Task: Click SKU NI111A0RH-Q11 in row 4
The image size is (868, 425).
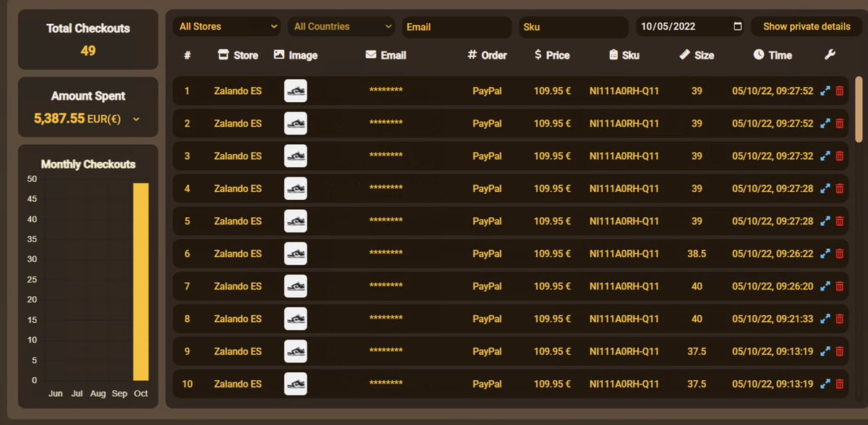Action: pyautogui.click(x=624, y=189)
